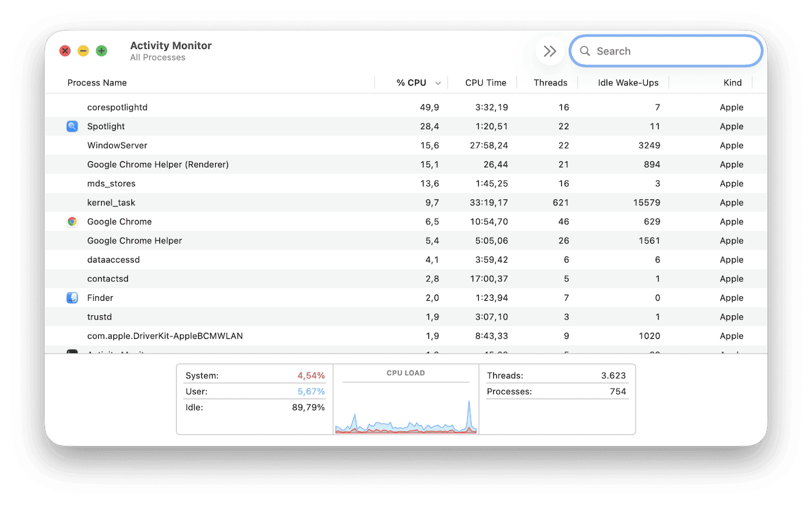Viewport: 812px width, 505px height.
Task: Select the mds_stores process
Action: point(111,184)
